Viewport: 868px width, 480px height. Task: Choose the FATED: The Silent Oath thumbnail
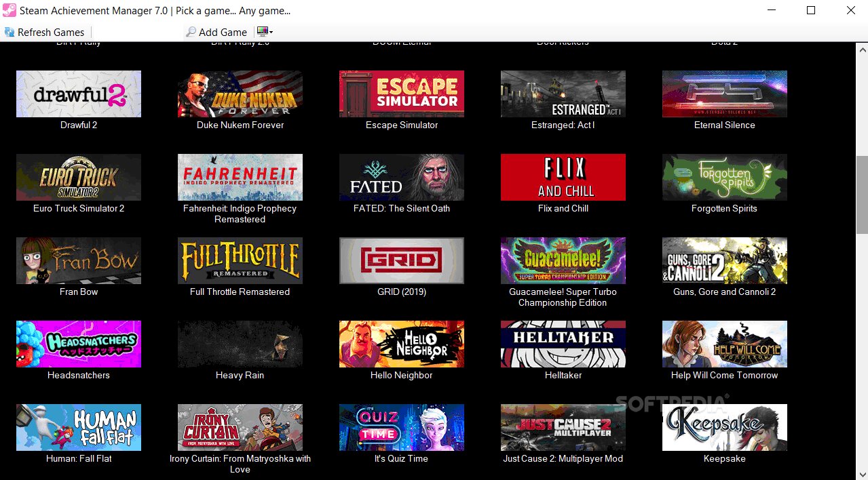[x=402, y=177]
